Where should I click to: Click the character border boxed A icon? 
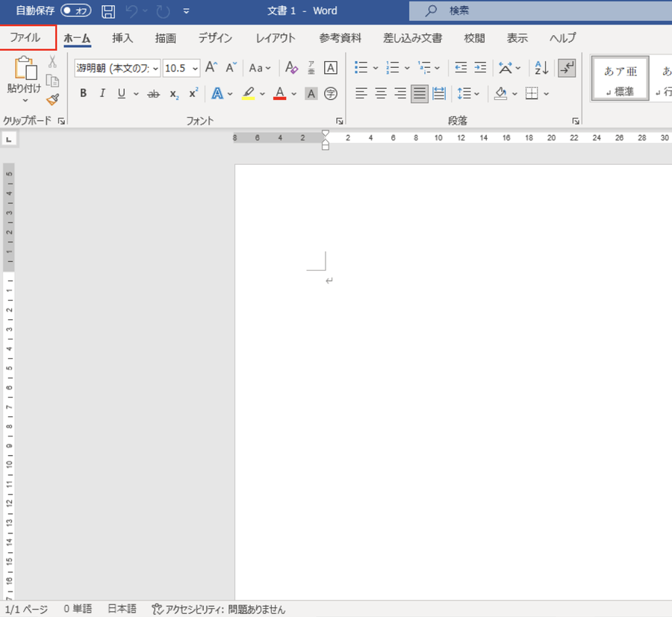click(x=331, y=68)
